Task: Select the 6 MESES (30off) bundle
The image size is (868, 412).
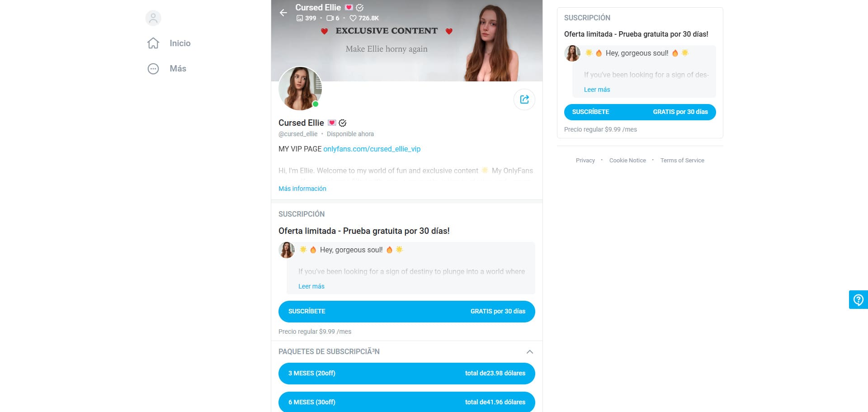Action: (x=406, y=402)
